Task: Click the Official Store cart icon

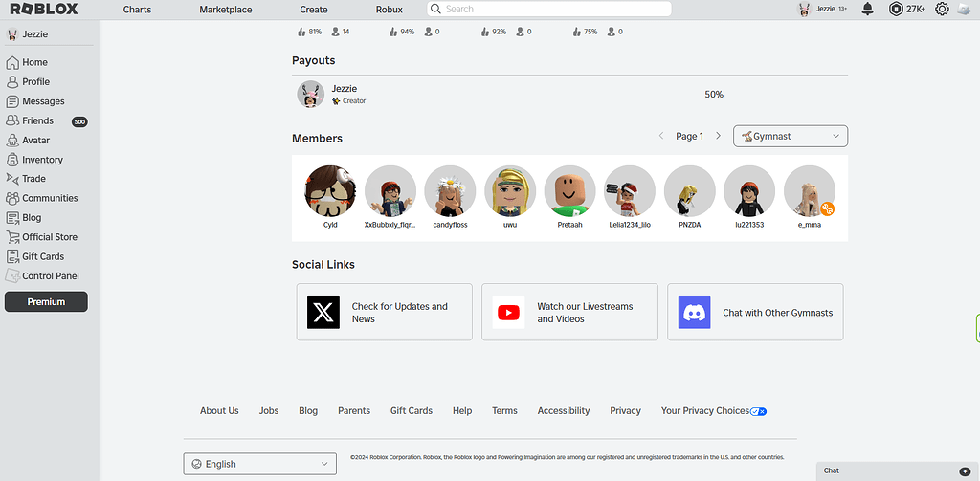Action: 11,237
